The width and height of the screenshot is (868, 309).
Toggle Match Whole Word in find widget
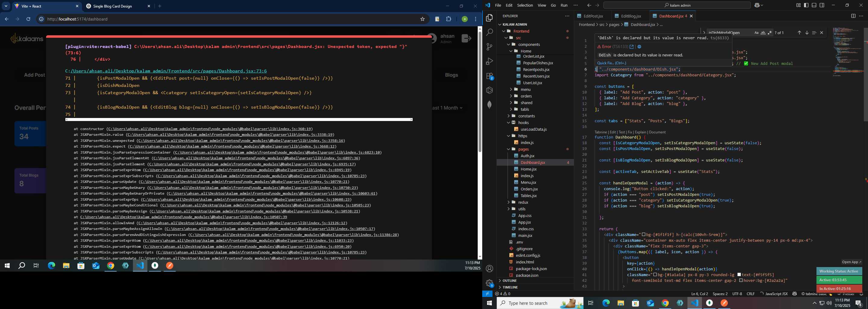tap(763, 33)
